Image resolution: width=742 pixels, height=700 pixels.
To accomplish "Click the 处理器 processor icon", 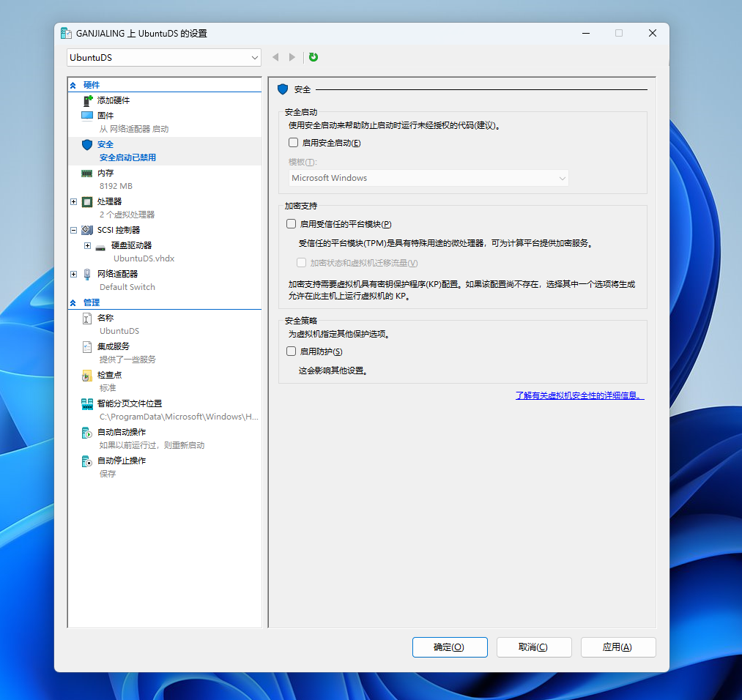I will pyautogui.click(x=87, y=202).
